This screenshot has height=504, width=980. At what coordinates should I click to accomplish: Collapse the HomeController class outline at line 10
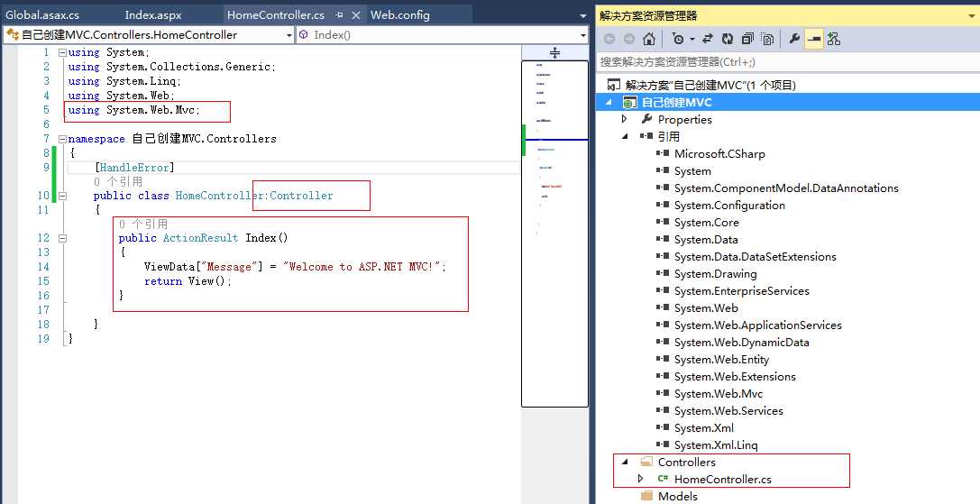pos(62,196)
